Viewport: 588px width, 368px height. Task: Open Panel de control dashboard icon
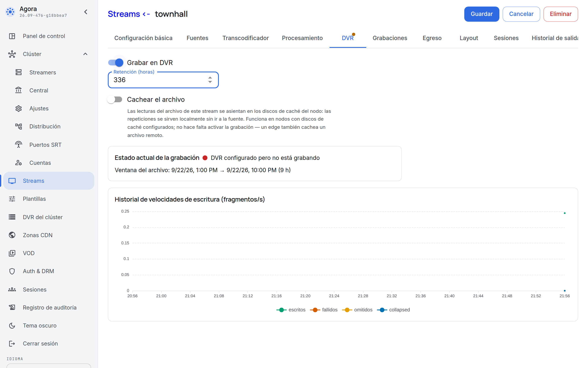point(12,36)
